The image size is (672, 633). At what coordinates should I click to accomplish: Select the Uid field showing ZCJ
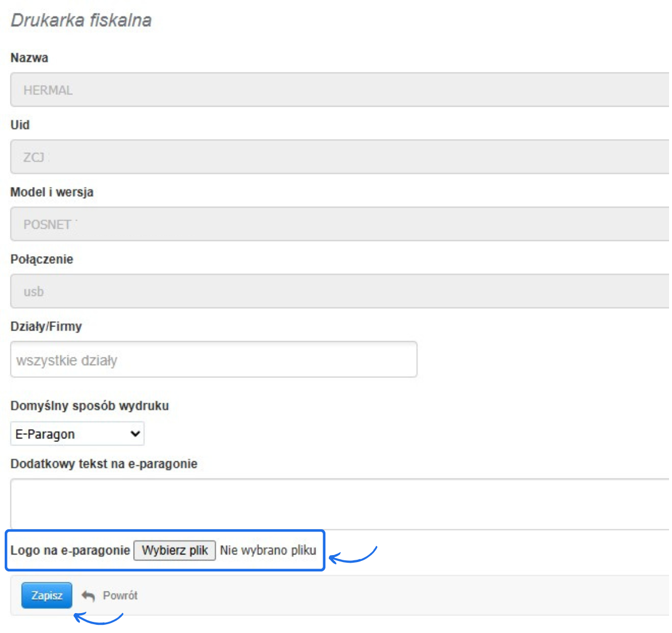point(340,156)
